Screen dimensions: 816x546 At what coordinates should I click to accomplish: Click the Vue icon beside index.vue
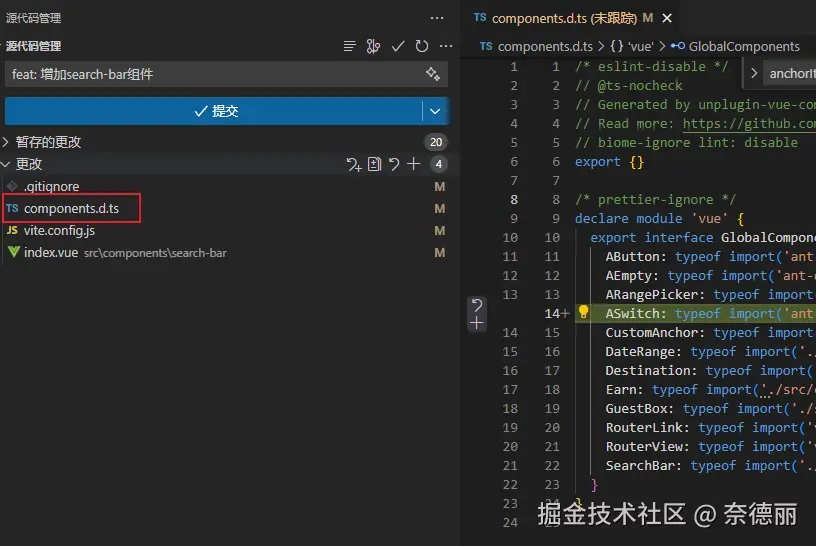(x=14, y=252)
